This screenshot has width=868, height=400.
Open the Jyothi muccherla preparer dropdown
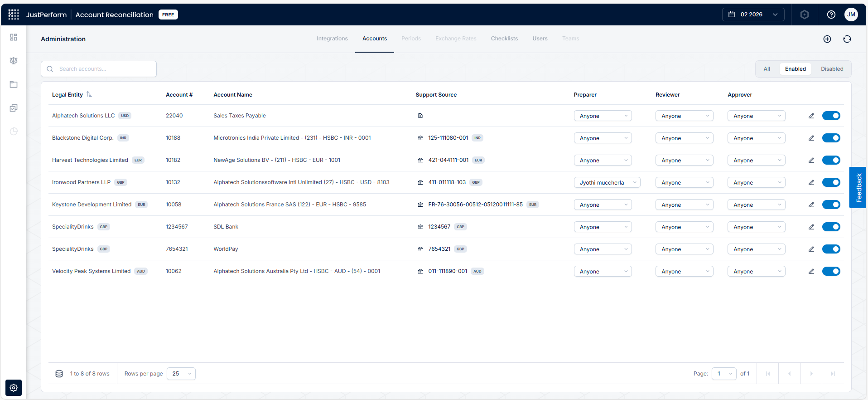(607, 182)
